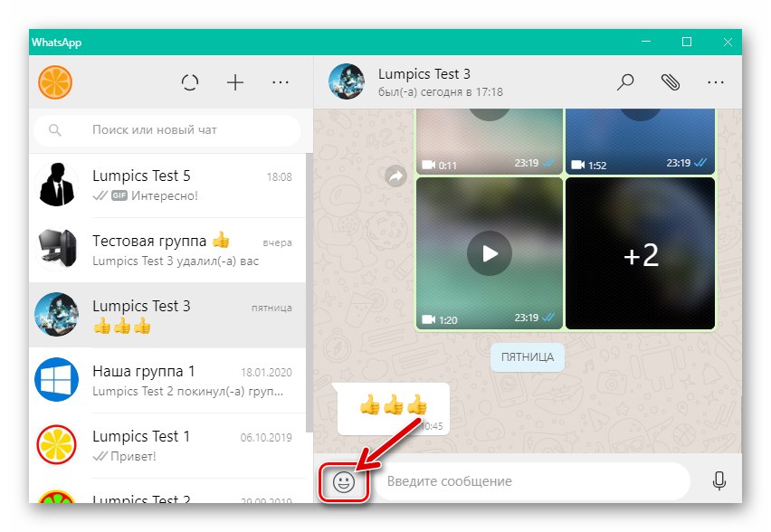Open the conversation options menu
Viewport: 771px width, 532px height.
(x=716, y=81)
